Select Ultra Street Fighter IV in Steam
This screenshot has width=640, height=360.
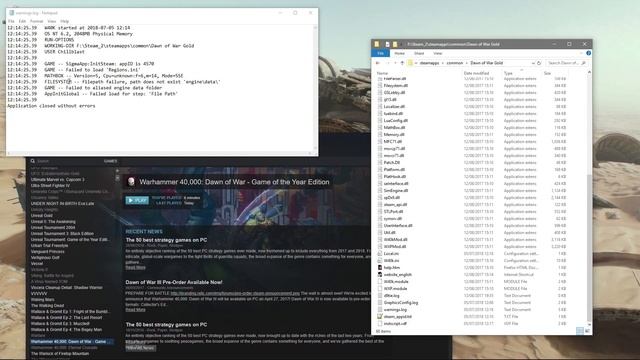[x=51, y=185]
